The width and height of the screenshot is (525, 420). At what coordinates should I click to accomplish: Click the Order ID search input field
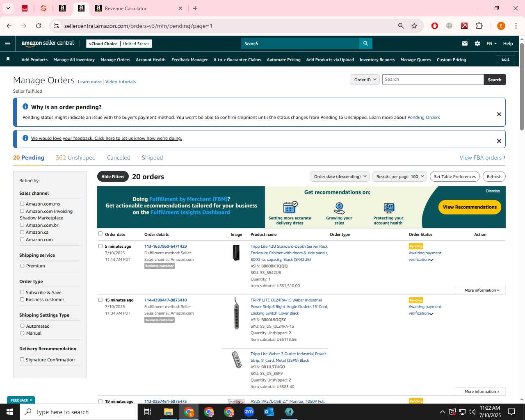coord(433,80)
